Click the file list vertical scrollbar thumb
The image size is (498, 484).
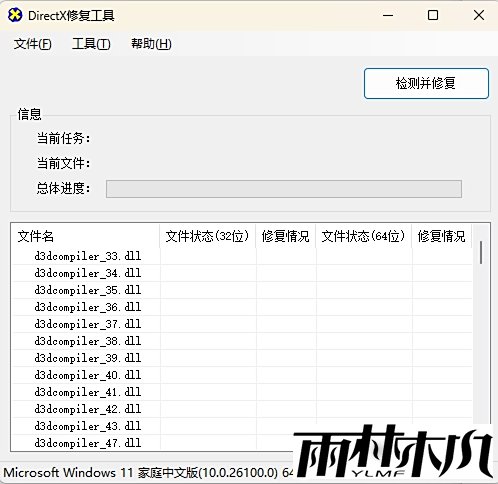coord(481,253)
